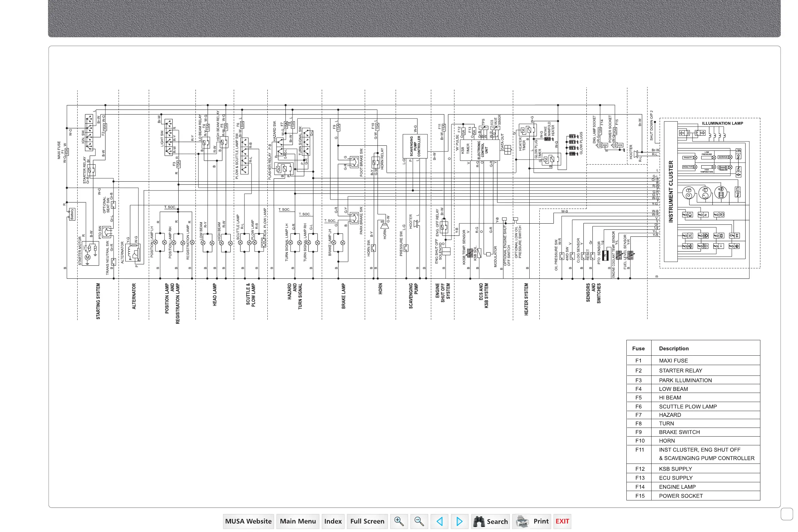Click the zoom in magnifier icon
The width and height of the screenshot is (798, 532).
(399, 521)
